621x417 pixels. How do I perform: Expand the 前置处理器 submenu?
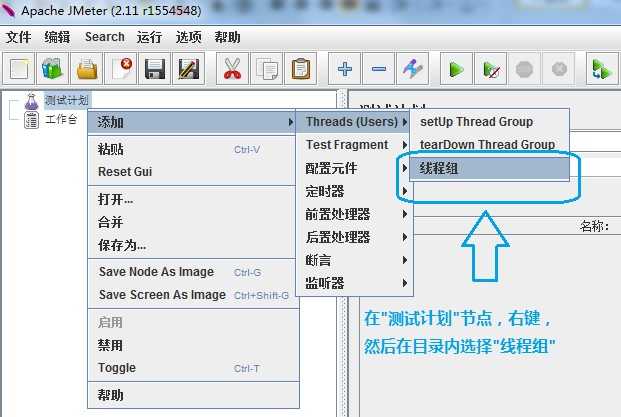pyautogui.click(x=355, y=214)
